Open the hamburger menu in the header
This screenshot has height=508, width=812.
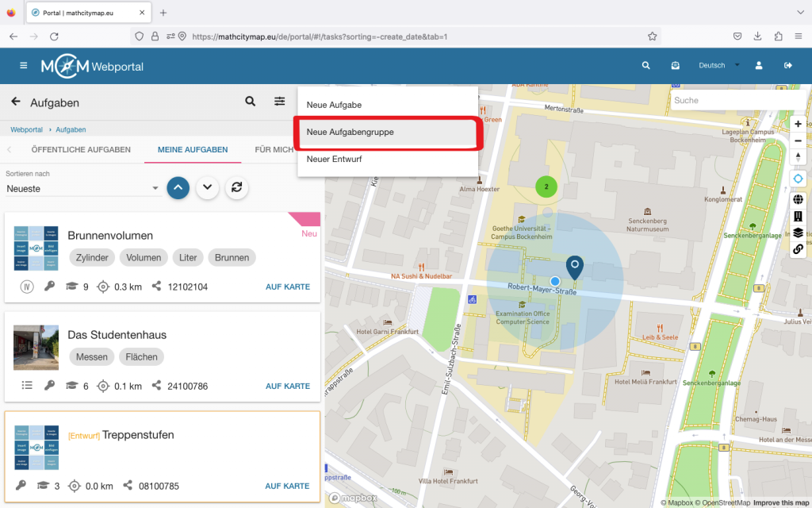(x=24, y=66)
